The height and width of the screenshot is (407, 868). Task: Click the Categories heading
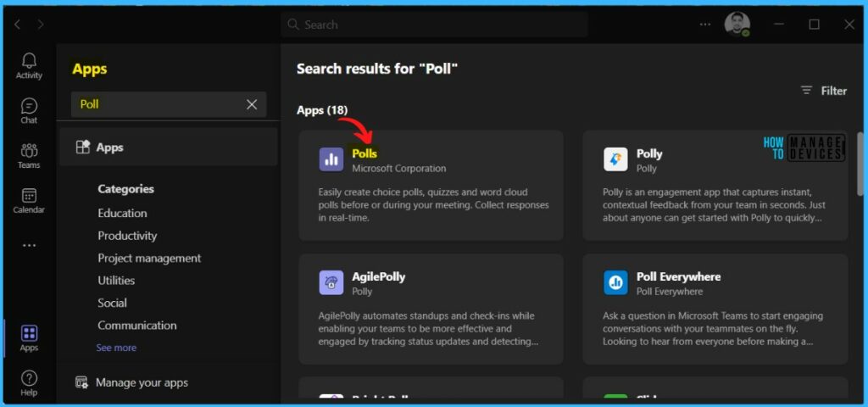(x=125, y=189)
